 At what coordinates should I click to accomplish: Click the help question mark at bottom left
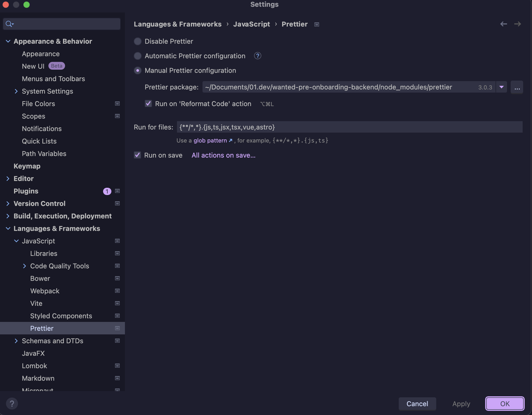coord(12,404)
